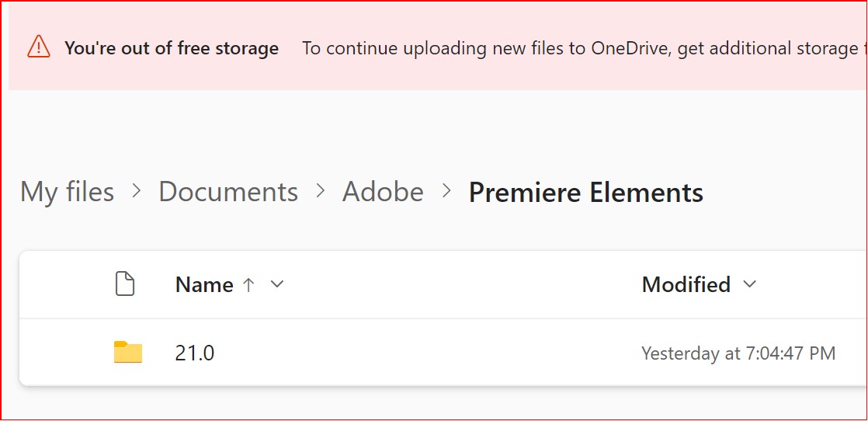Screen dimensions: 868x421
Task: Open the Modified column dropdown chevron
Action: (749, 284)
